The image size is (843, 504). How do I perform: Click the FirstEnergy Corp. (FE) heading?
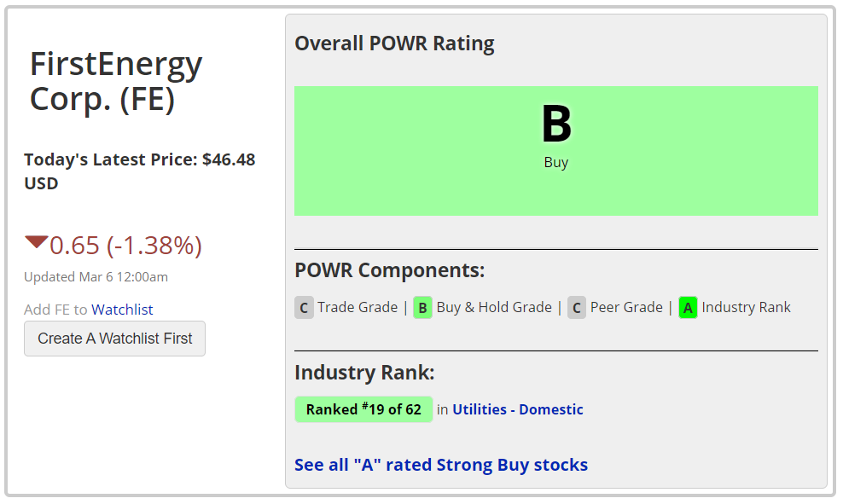pyautogui.click(x=115, y=82)
